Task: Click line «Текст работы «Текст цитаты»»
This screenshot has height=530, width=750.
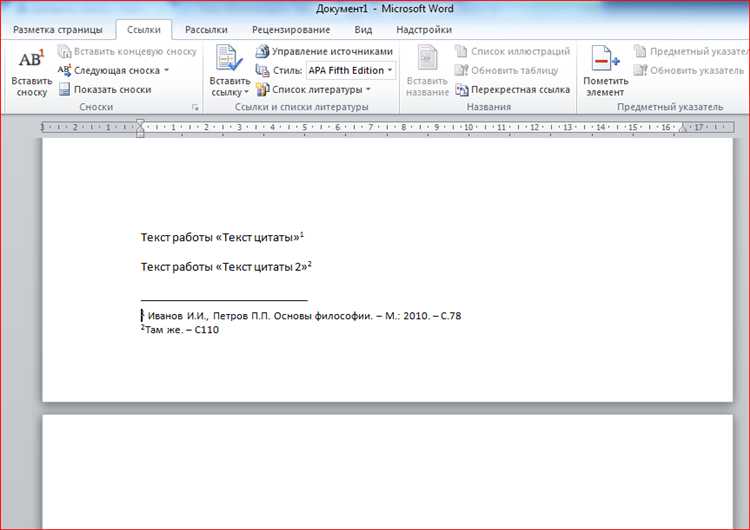Action: tap(221, 238)
